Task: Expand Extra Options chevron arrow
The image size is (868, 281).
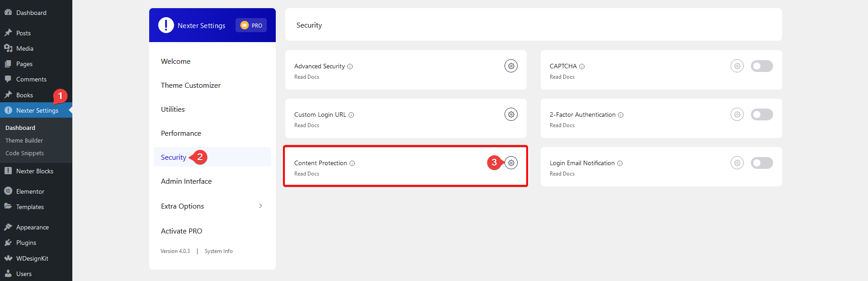Action: coord(260,206)
